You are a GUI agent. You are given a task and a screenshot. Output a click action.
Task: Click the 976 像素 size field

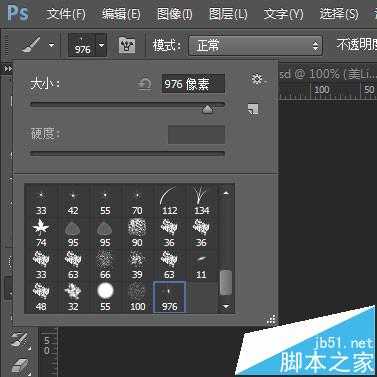193,84
